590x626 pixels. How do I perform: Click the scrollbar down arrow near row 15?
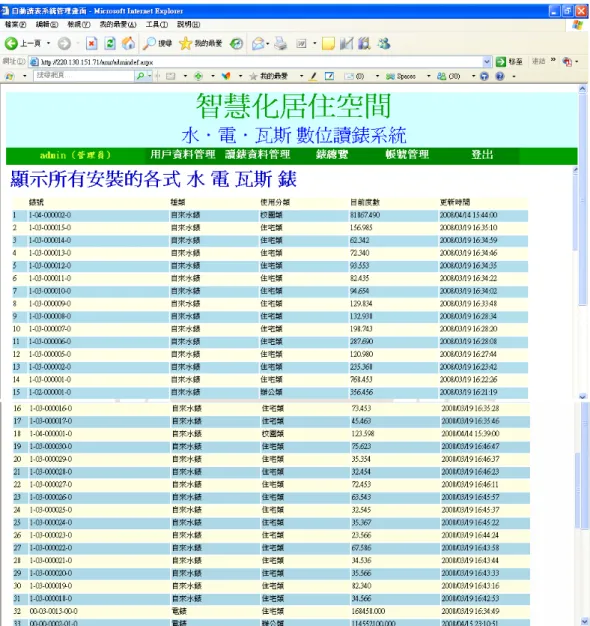pyautogui.click(x=582, y=396)
